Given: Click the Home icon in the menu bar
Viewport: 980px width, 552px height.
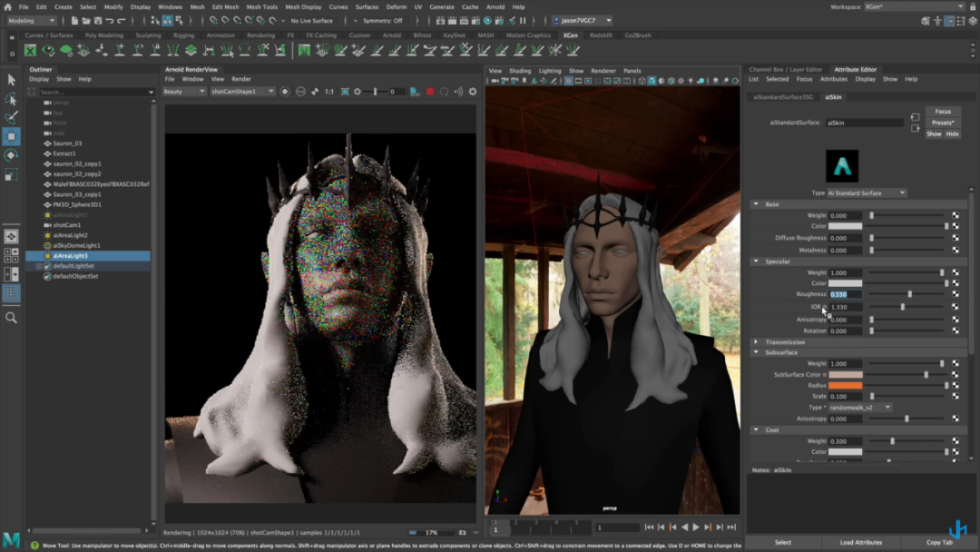Looking at the screenshot, I should [7, 7].
